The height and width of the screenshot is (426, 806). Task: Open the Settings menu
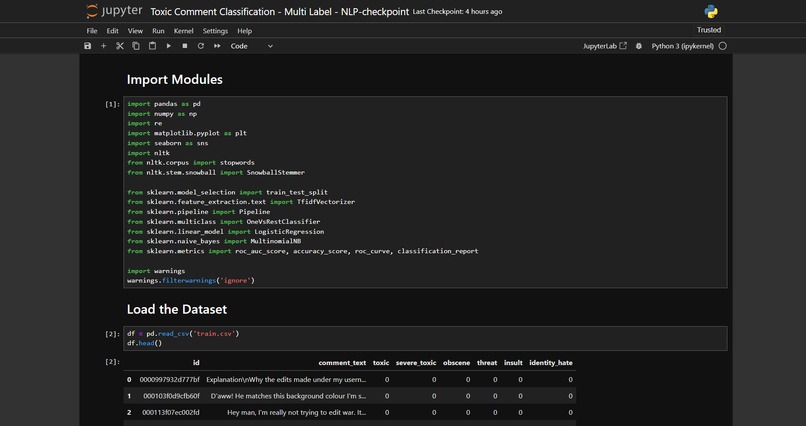click(215, 31)
